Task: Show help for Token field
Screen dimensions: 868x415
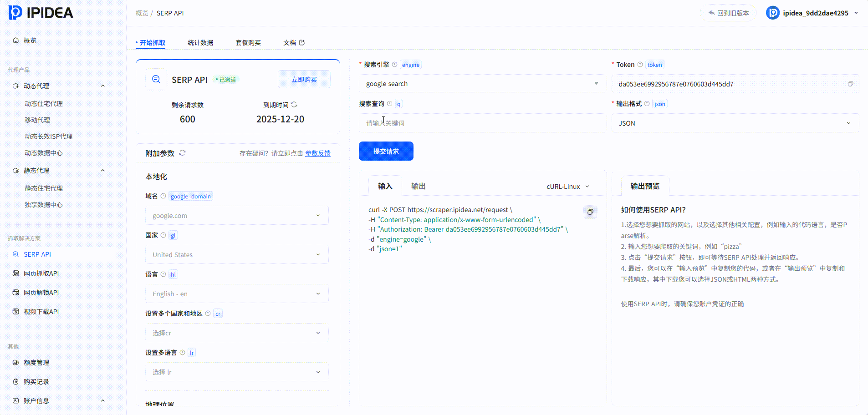Action: [640, 65]
